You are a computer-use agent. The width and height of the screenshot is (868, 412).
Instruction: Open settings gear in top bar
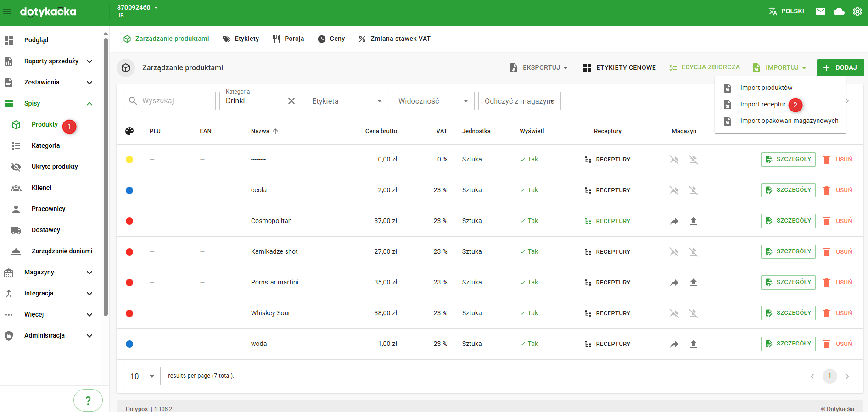click(857, 11)
